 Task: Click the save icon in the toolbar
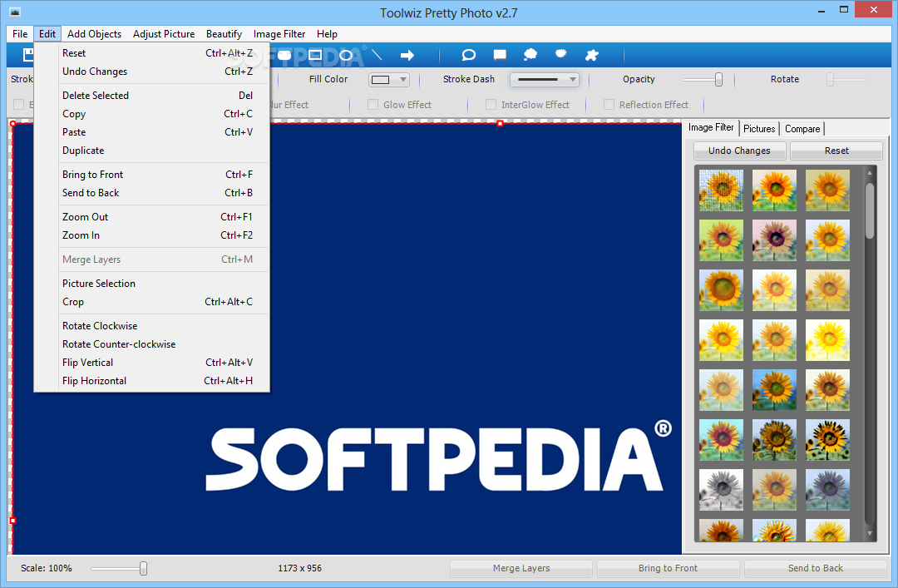pyautogui.click(x=28, y=55)
